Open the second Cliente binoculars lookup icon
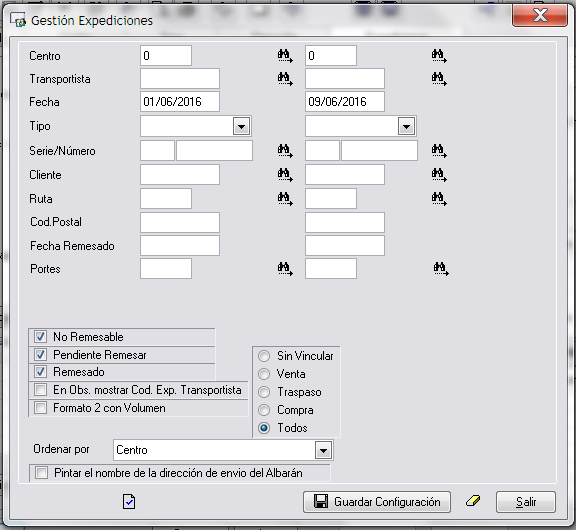Viewport: 576px width, 530px height. pyautogui.click(x=439, y=174)
